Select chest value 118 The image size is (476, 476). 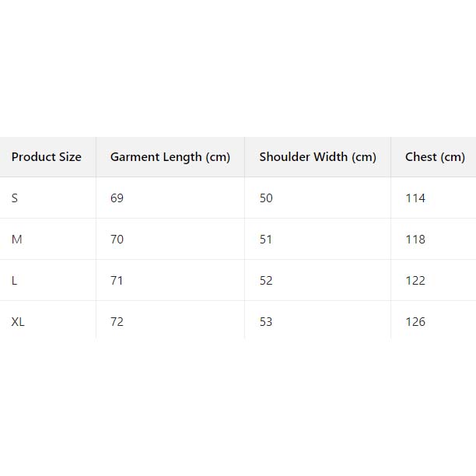click(x=415, y=240)
